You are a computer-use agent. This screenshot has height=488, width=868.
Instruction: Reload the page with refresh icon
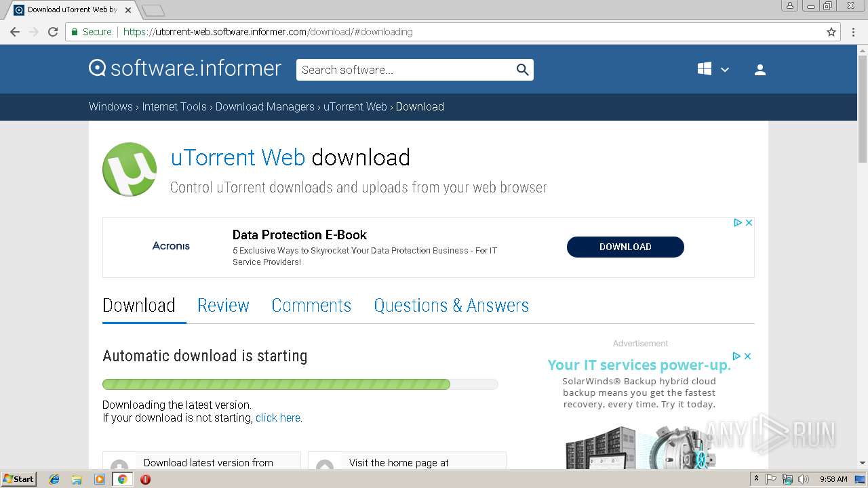pyautogui.click(x=53, y=32)
